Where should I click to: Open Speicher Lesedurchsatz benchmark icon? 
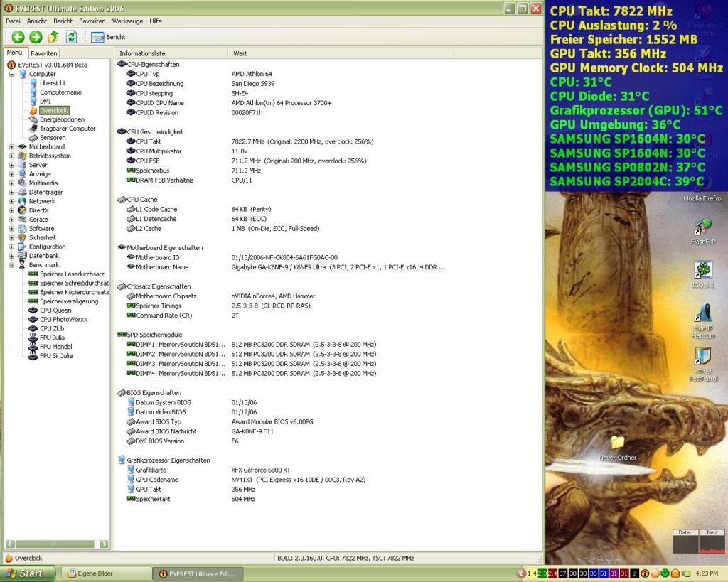(x=33, y=274)
